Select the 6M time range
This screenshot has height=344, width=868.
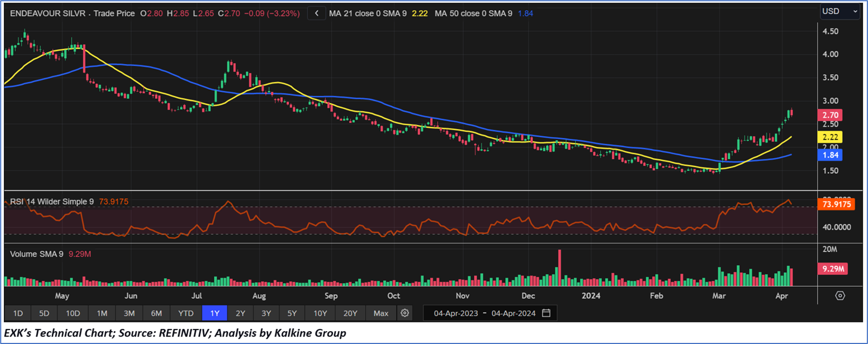157,313
